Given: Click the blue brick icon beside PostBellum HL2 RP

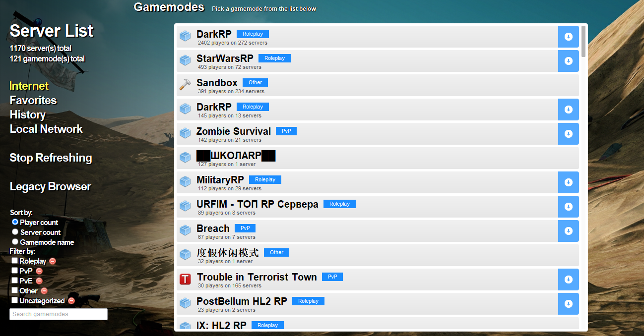Looking at the screenshot, I should coord(185,303).
